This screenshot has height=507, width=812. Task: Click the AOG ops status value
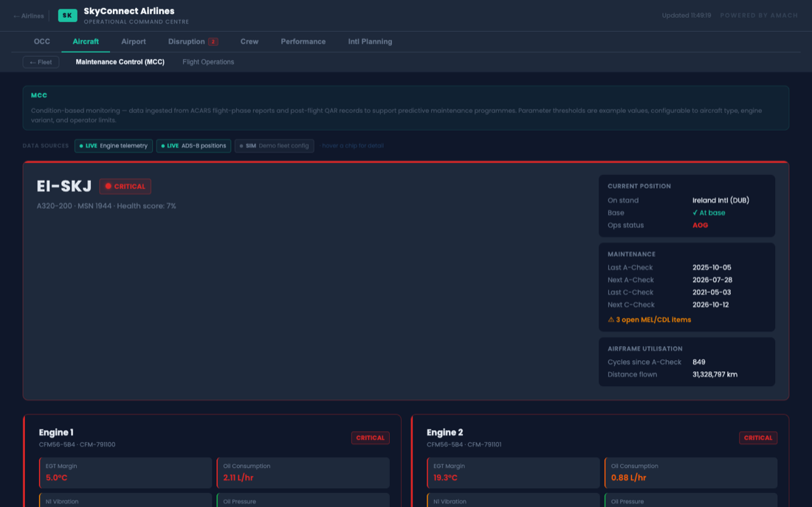point(700,225)
